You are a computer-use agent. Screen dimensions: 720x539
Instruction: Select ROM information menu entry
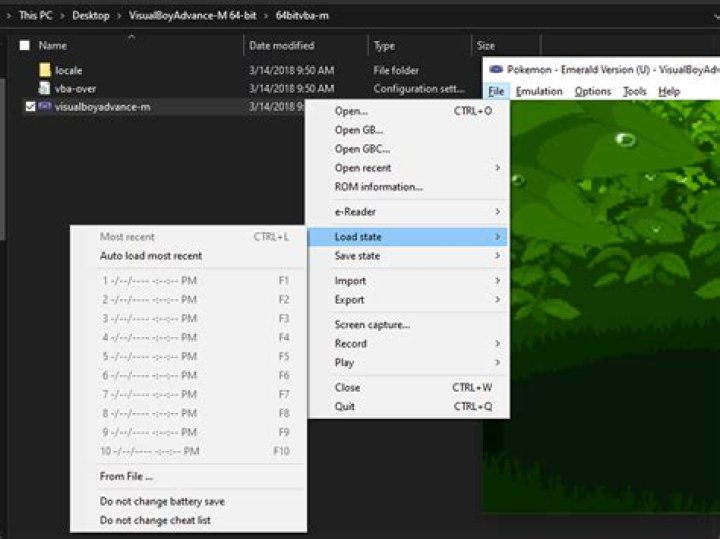click(x=378, y=187)
